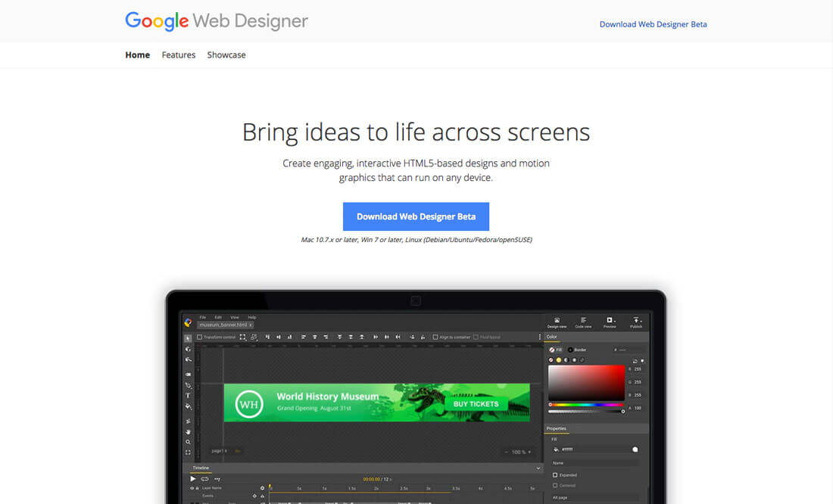Select the 3D stage rotate tool

[188, 359]
